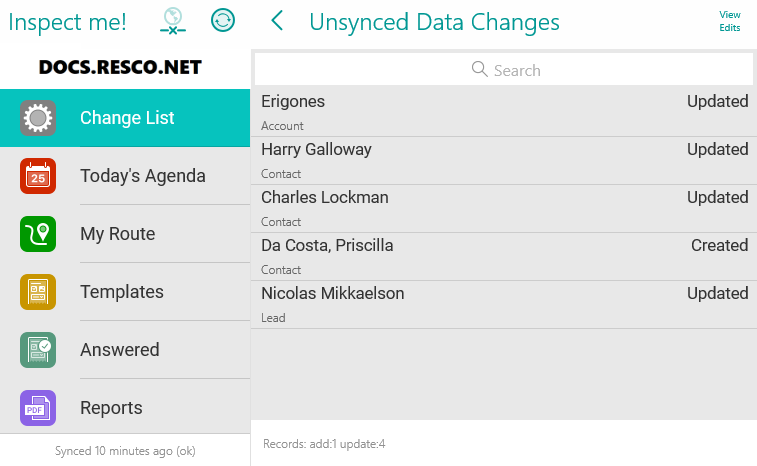
Task: Go back using the left chevron arrow
Action: tap(277, 21)
